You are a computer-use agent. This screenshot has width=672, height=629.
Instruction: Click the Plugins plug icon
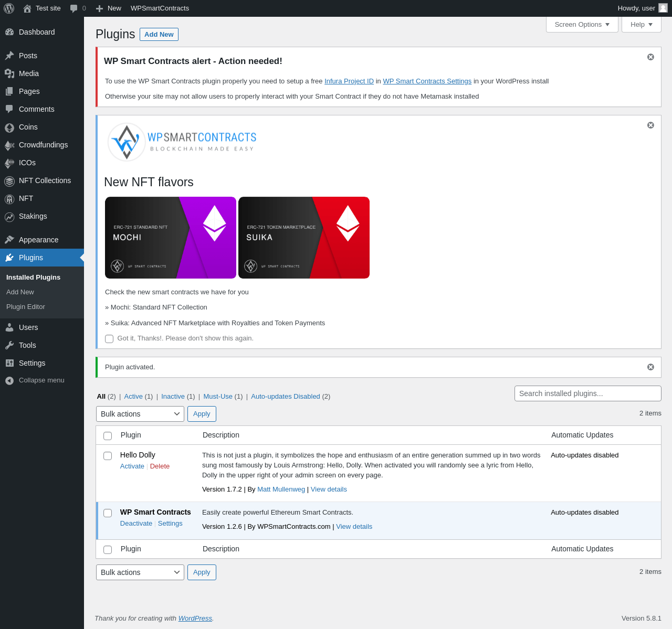tap(9, 258)
